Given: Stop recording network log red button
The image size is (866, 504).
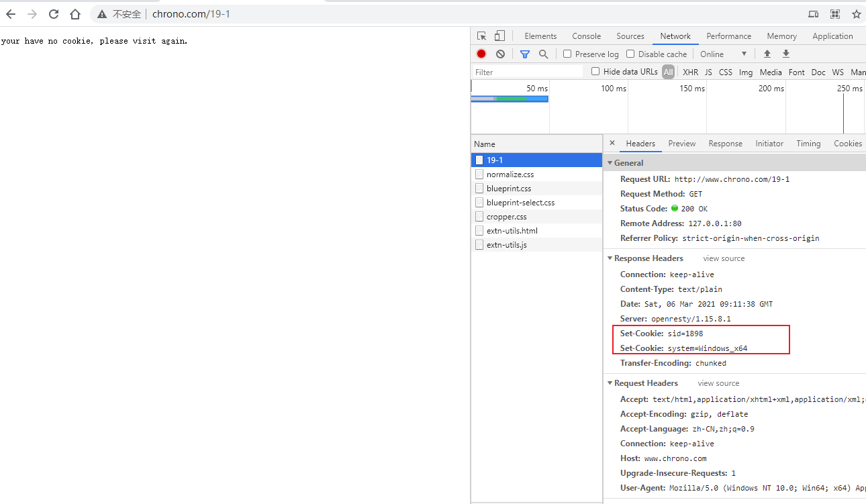Looking at the screenshot, I should (x=481, y=54).
